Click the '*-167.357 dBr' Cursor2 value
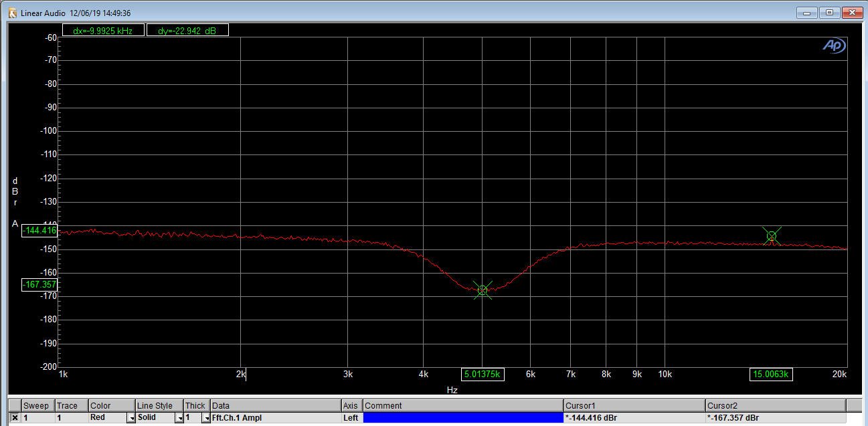The image size is (868, 426). [x=776, y=417]
